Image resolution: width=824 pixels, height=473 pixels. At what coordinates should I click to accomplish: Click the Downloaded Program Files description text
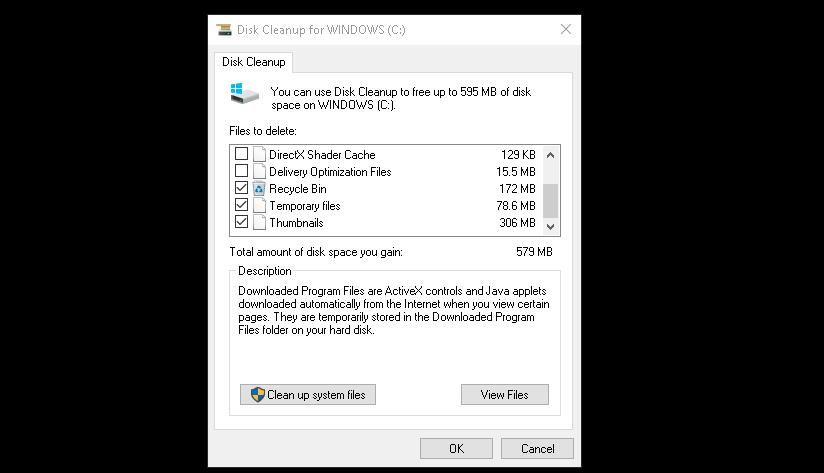click(x=394, y=311)
